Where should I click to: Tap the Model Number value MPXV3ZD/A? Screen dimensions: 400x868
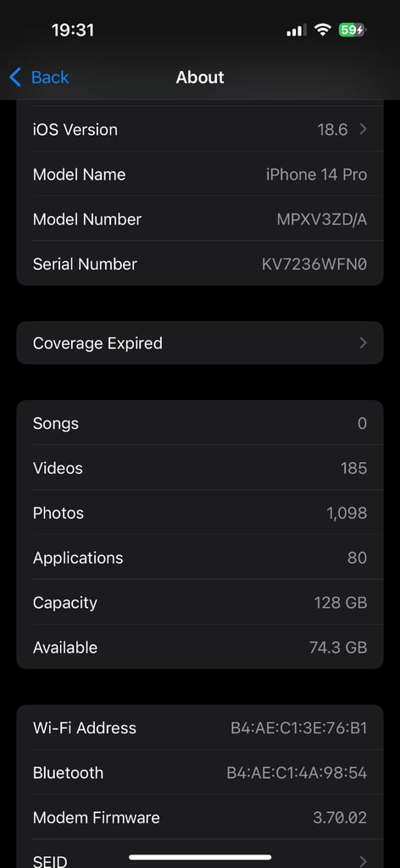click(x=321, y=220)
